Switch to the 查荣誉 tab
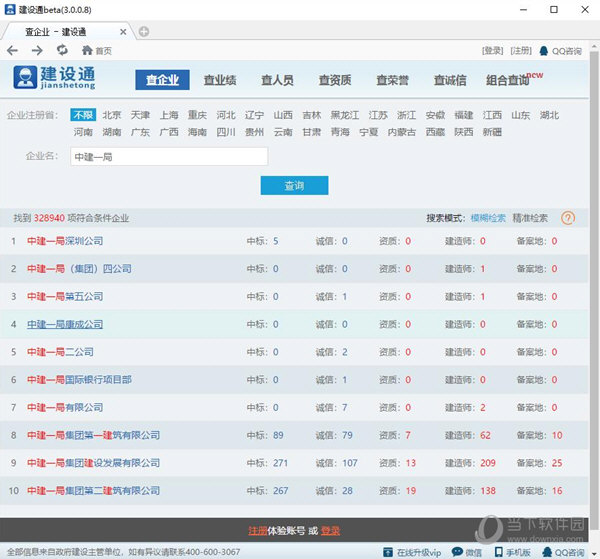The image size is (600, 559). (393, 80)
